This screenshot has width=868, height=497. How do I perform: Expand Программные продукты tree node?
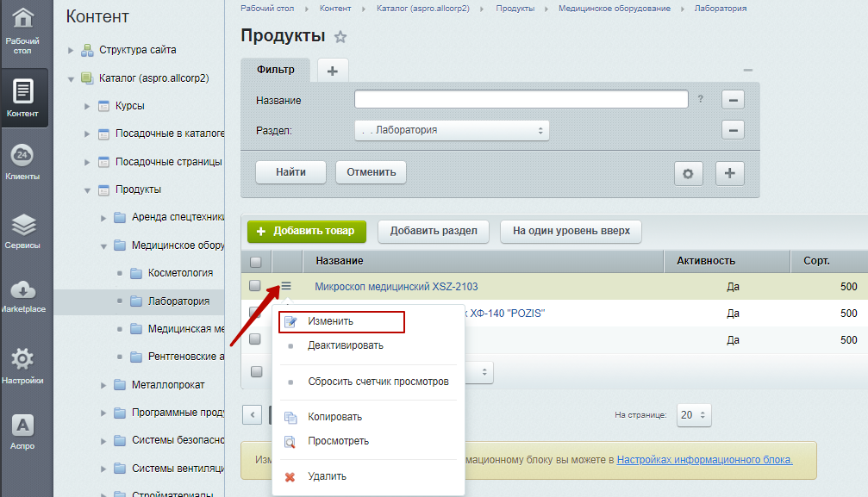tap(103, 413)
